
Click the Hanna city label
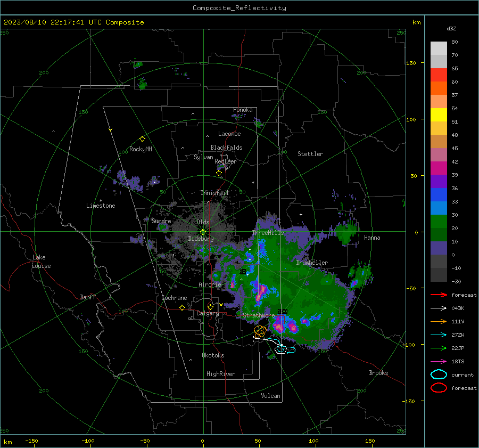pyautogui.click(x=372, y=238)
